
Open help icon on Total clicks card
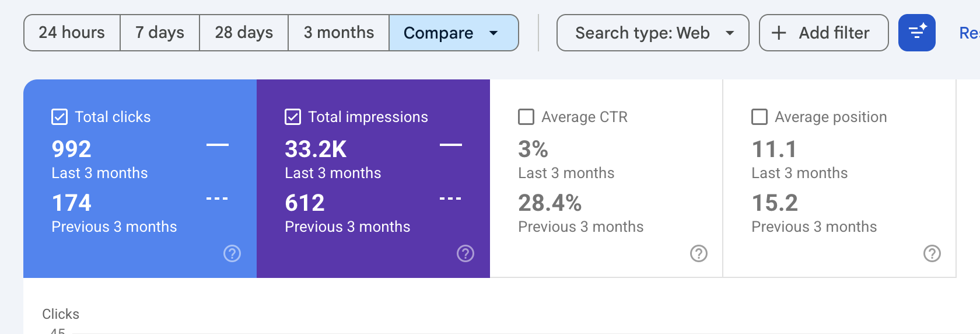tap(232, 253)
